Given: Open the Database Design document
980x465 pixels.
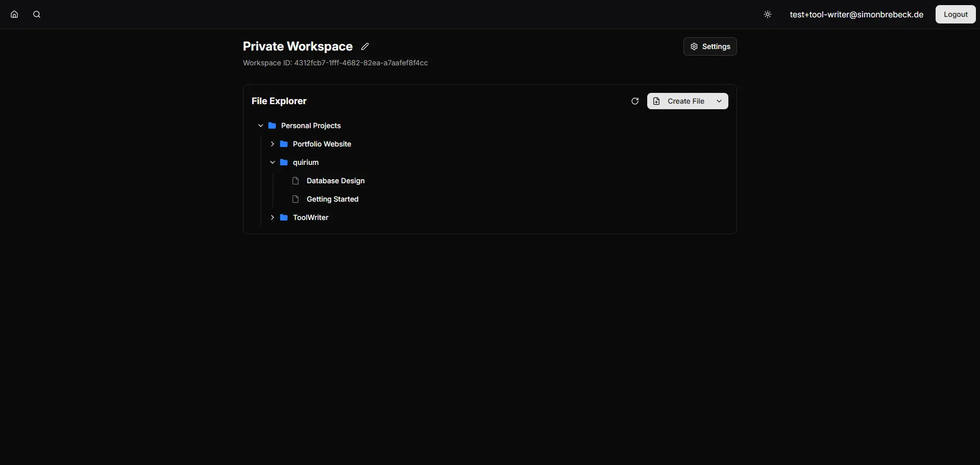Looking at the screenshot, I should coord(335,181).
